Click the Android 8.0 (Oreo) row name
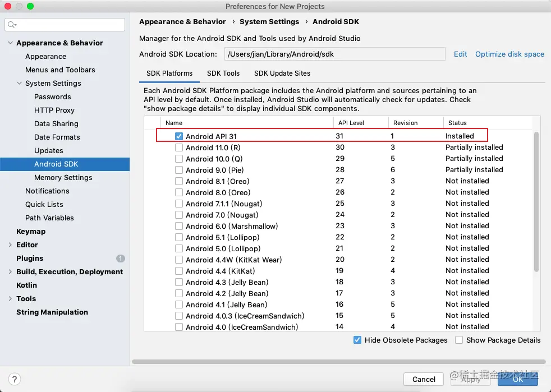 pos(218,192)
